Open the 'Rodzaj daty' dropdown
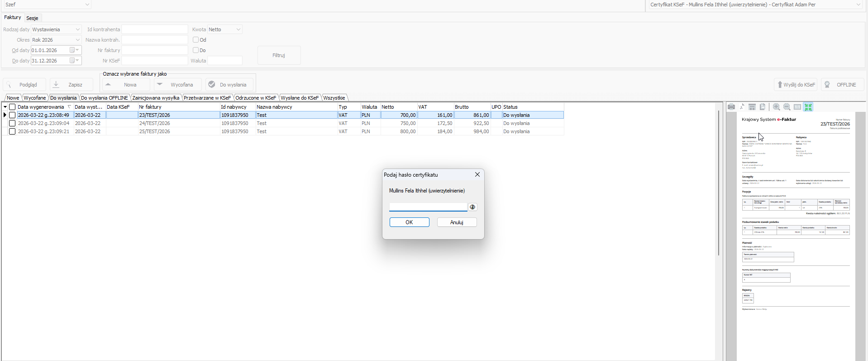Screen dimensions: 868x361 point(77,29)
